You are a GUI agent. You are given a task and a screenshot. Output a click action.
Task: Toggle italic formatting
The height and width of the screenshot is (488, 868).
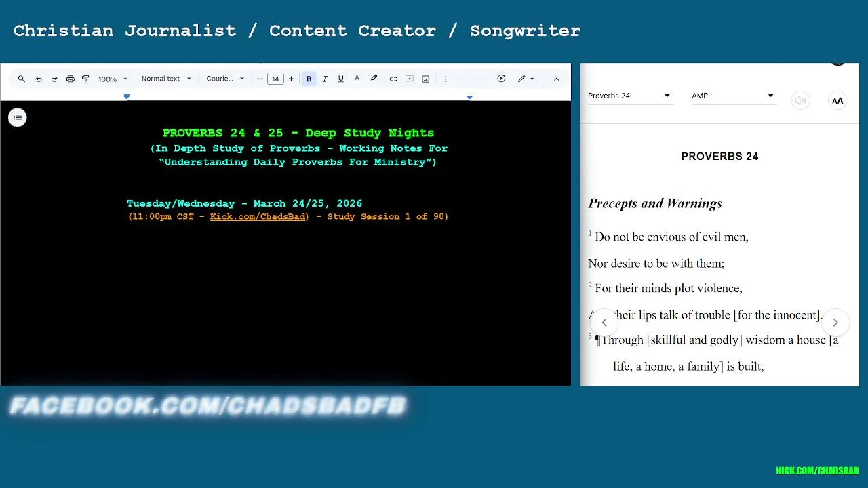[325, 79]
